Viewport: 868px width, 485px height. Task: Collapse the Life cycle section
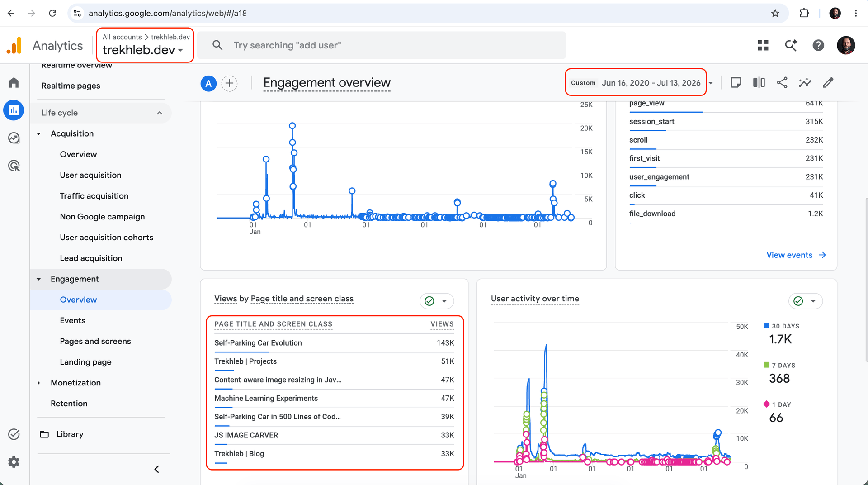coord(160,113)
